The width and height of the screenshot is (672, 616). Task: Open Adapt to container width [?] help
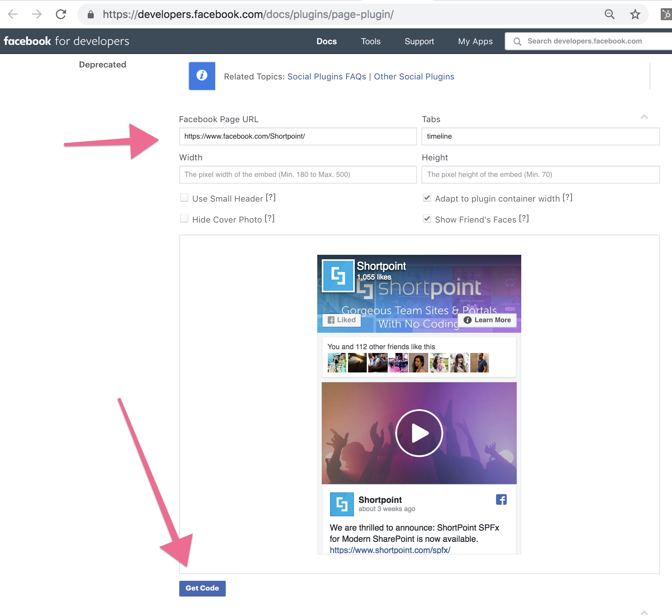568,197
